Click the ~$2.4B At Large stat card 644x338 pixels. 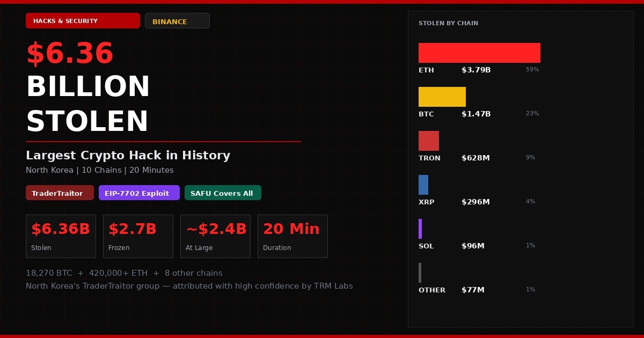215,236
